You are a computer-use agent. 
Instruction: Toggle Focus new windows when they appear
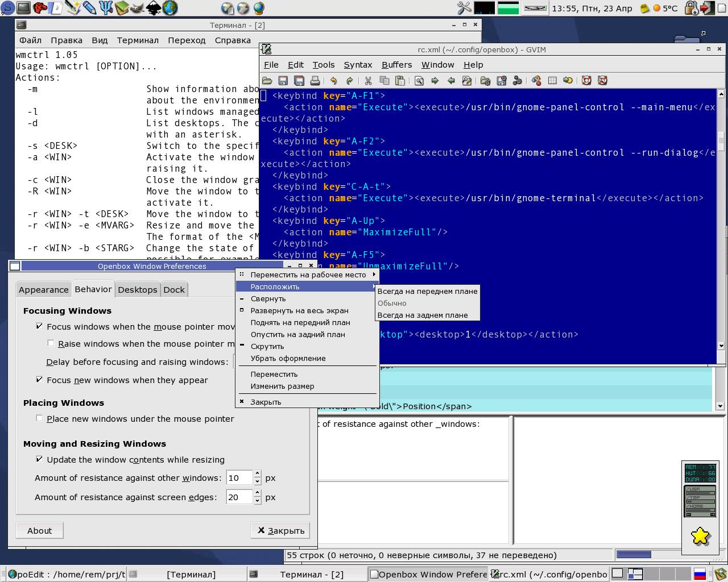pos(39,380)
